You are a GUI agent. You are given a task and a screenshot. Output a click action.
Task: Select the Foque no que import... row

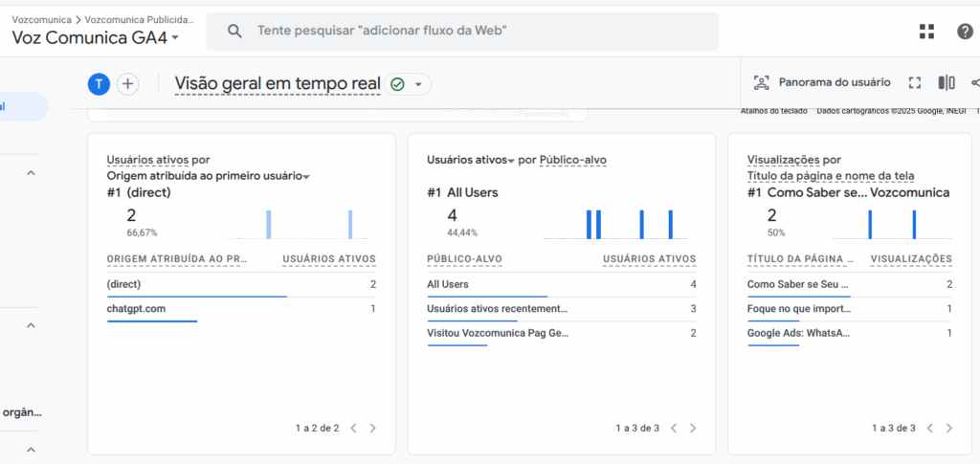(x=850, y=309)
